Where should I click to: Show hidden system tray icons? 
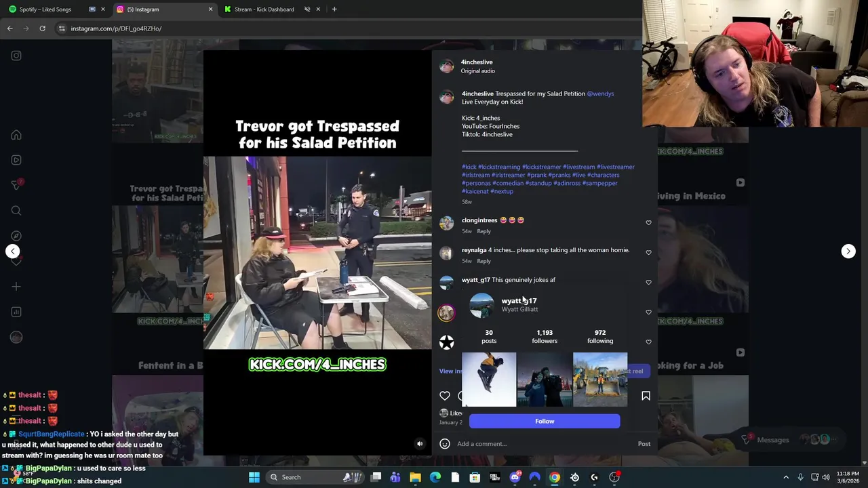[786, 477]
